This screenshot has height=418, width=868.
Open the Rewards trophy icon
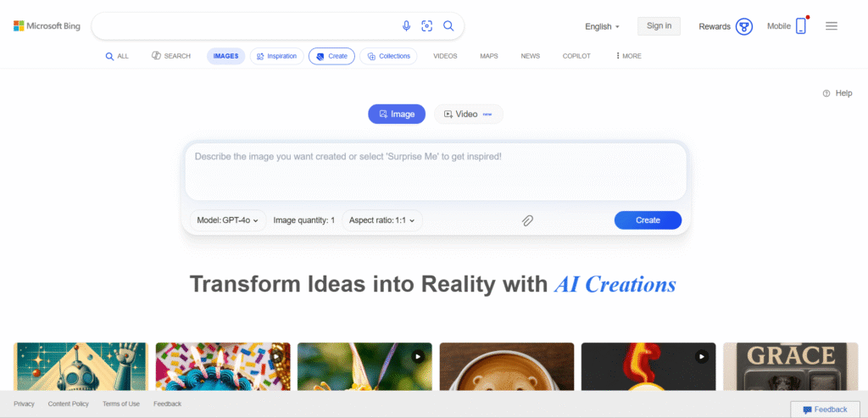(744, 26)
